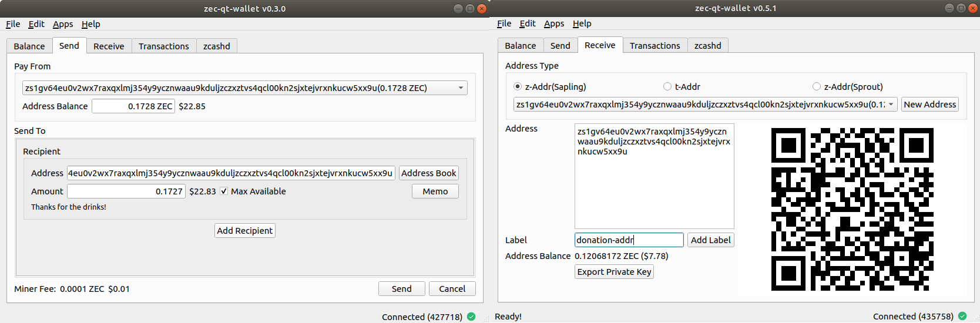Expand the Pay From address dropdown
The image size is (980, 323).
[x=461, y=88]
